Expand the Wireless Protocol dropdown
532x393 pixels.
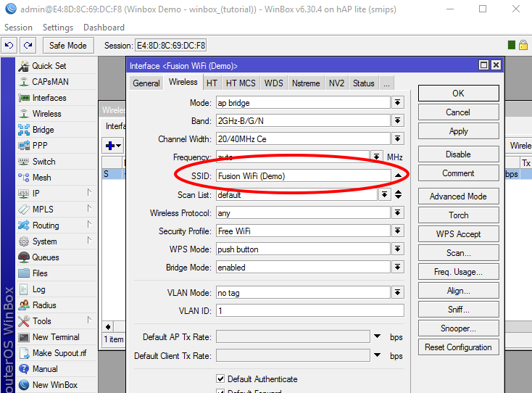click(398, 212)
